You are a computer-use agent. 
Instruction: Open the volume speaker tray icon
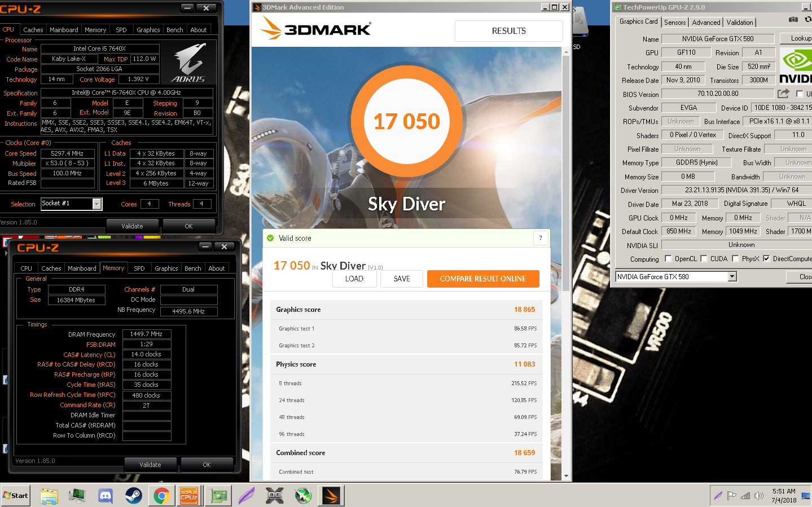[x=759, y=496]
